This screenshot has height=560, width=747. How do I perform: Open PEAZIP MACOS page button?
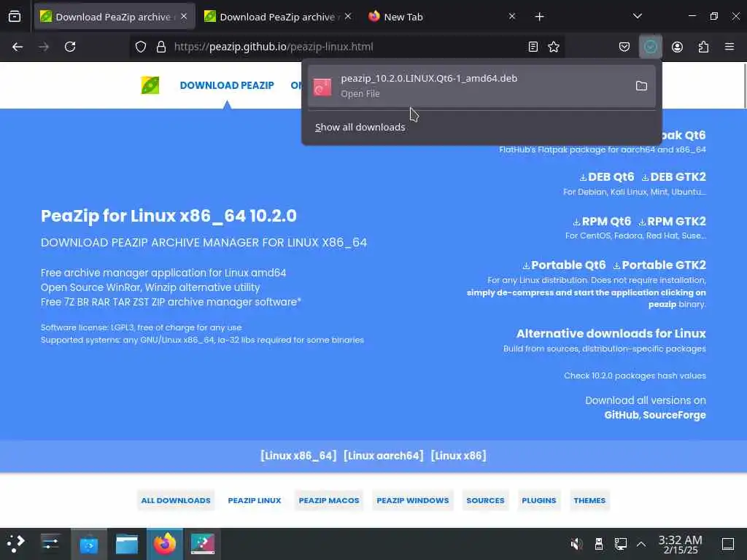(x=329, y=500)
